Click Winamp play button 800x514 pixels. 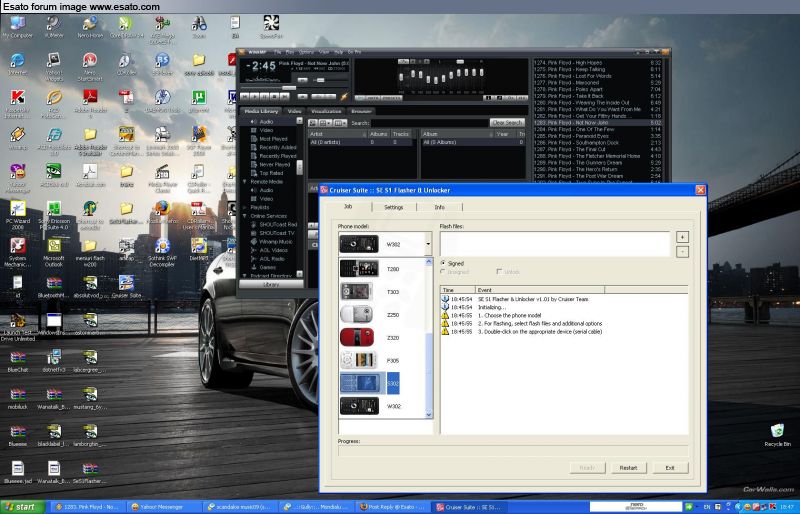[x=255, y=96]
